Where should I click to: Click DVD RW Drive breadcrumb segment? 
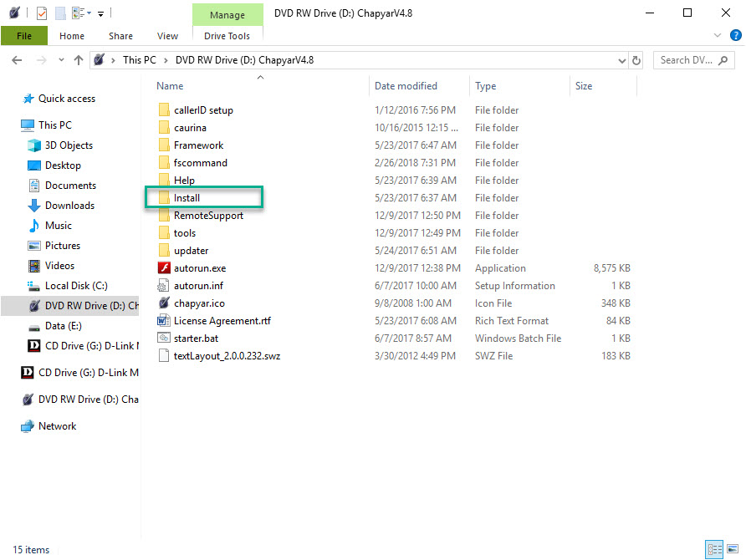click(x=244, y=60)
